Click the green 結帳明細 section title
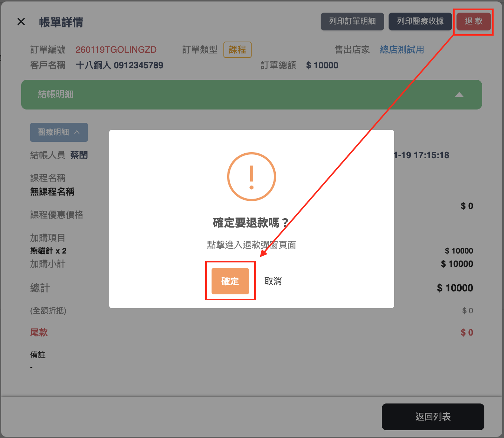Image resolution: width=504 pixels, height=438 pixels. click(x=56, y=94)
